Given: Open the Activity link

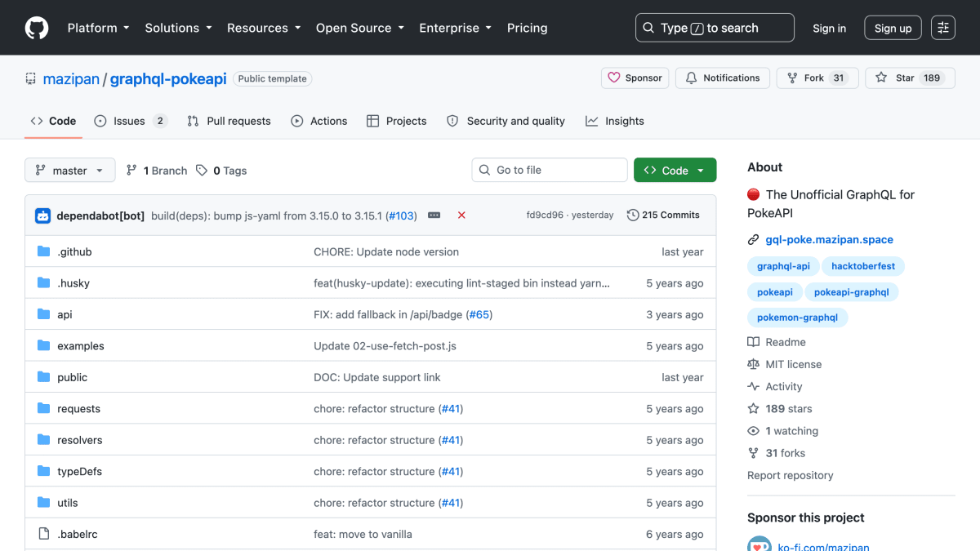Looking at the screenshot, I should coord(775,387).
